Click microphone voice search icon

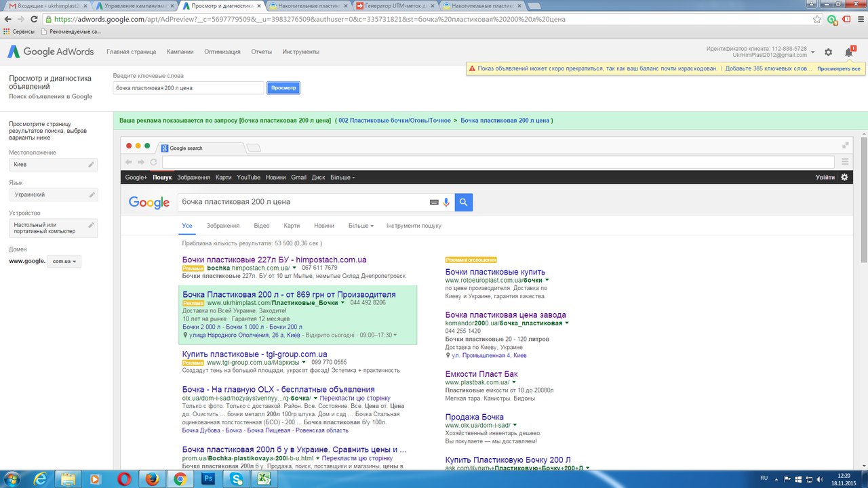tap(446, 202)
